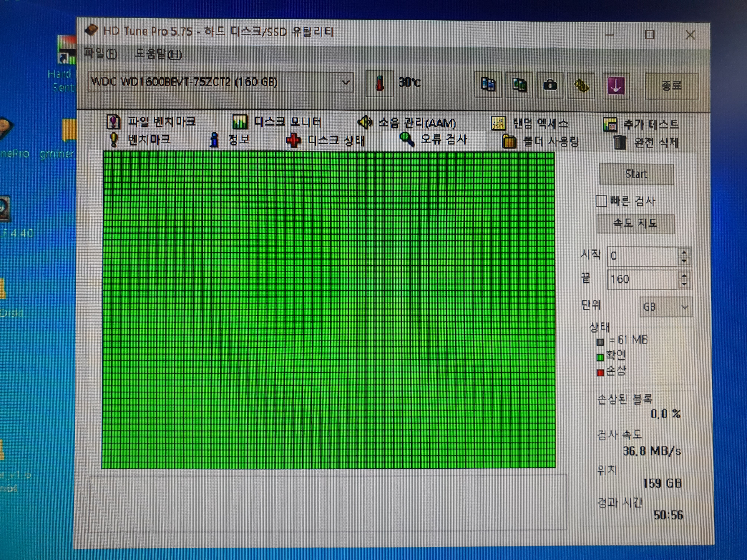Open the 소음 관리(AAM) tab
This screenshot has width=747, height=560.
[x=407, y=123]
